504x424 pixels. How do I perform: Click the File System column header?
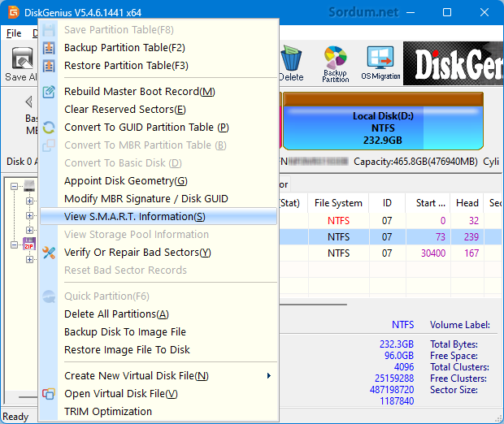coord(338,203)
